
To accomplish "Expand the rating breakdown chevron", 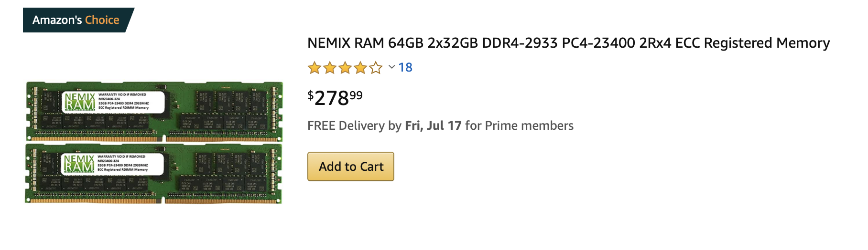I will click(x=391, y=67).
